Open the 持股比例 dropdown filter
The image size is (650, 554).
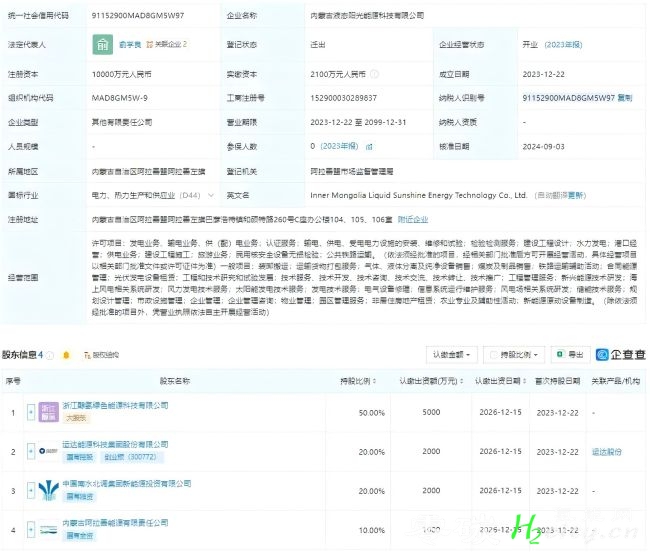514,355
